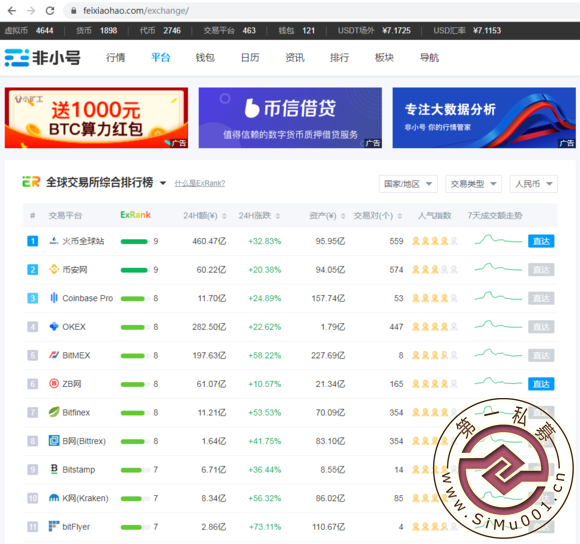This screenshot has width=580, height=544.
Task: Open the Coinbase Pro name link
Action: coord(88,298)
